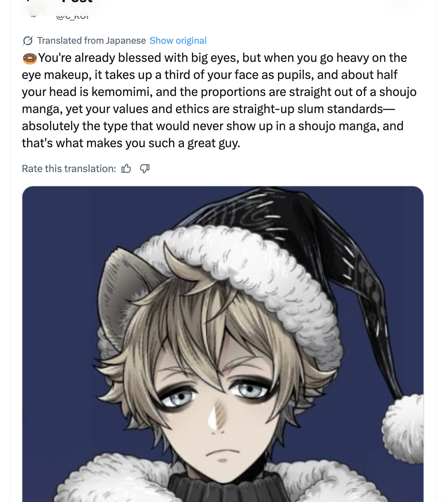Click the translated post text body
This screenshot has height=502, width=448.
pos(219,100)
